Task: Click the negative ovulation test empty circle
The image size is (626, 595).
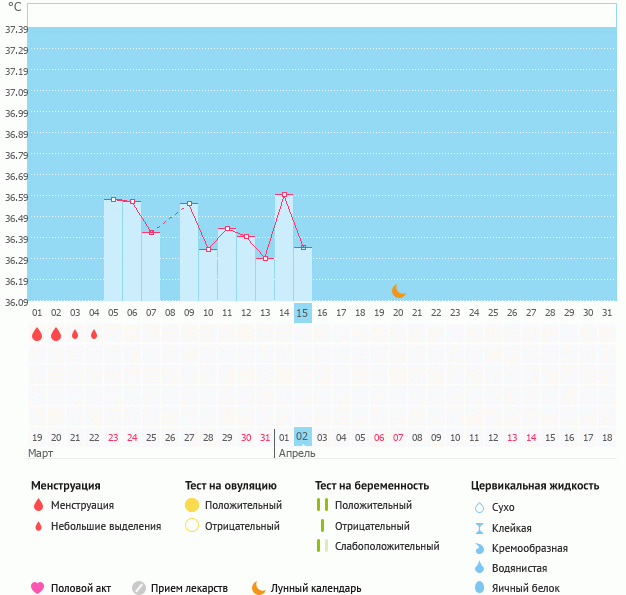Action: 192,526
